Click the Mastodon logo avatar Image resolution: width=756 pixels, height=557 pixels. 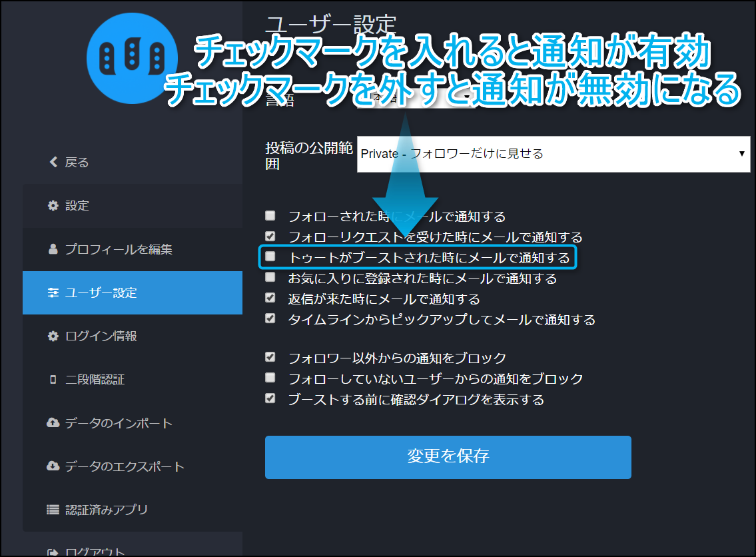pos(132,58)
